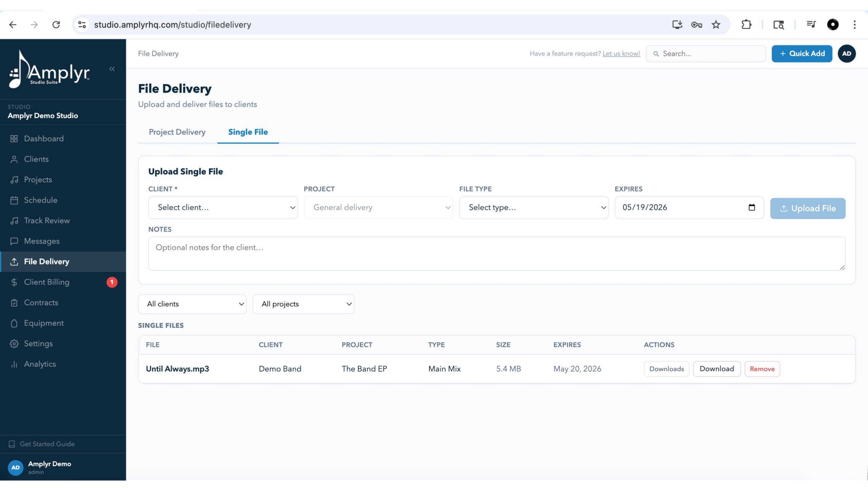Open the Contracts section
Viewport: 868px width, 491px height.
[x=41, y=302]
